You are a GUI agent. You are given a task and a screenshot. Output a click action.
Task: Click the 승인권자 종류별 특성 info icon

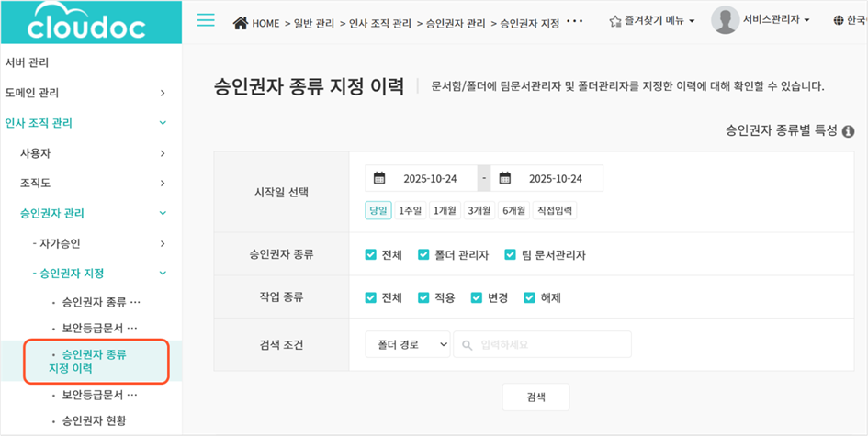[x=849, y=132]
